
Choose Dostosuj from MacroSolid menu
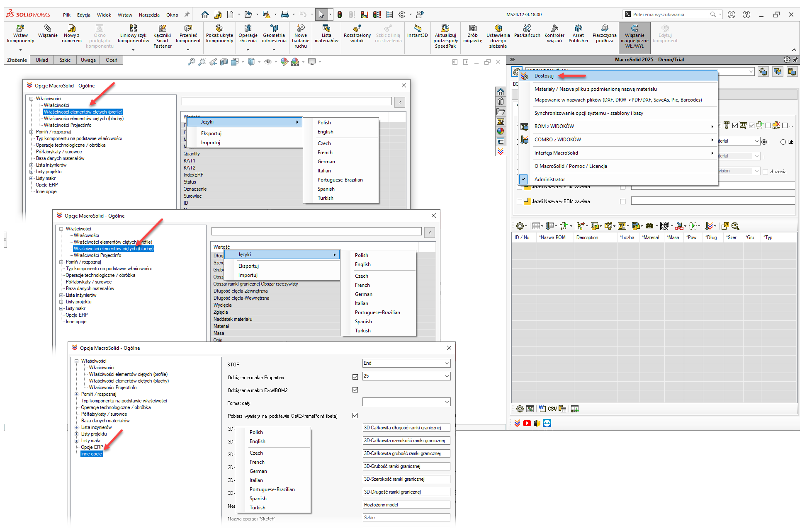pos(618,76)
